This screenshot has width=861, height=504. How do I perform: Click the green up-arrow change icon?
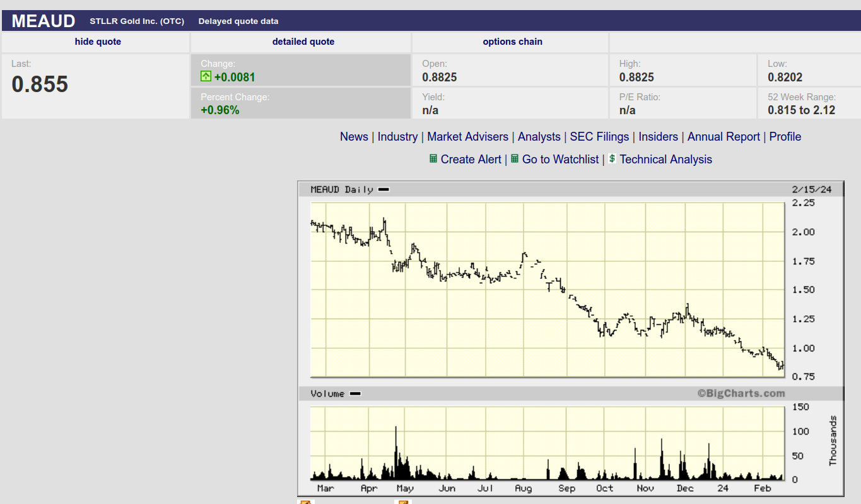(206, 77)
